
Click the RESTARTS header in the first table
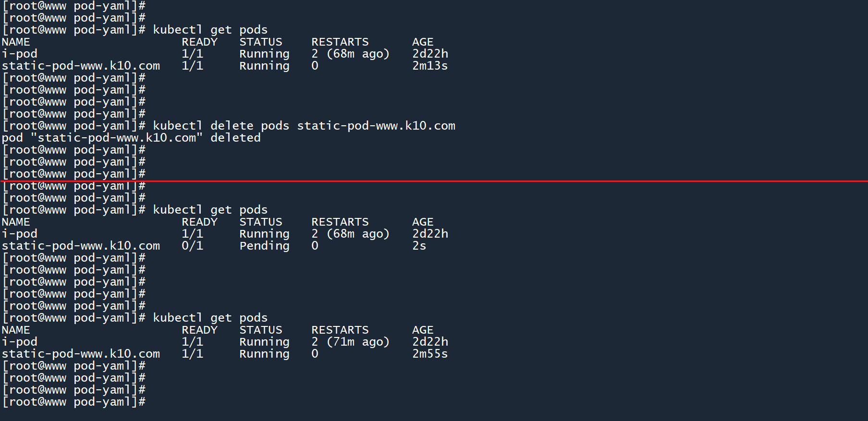pyautogui.click(x=340, y=42)
